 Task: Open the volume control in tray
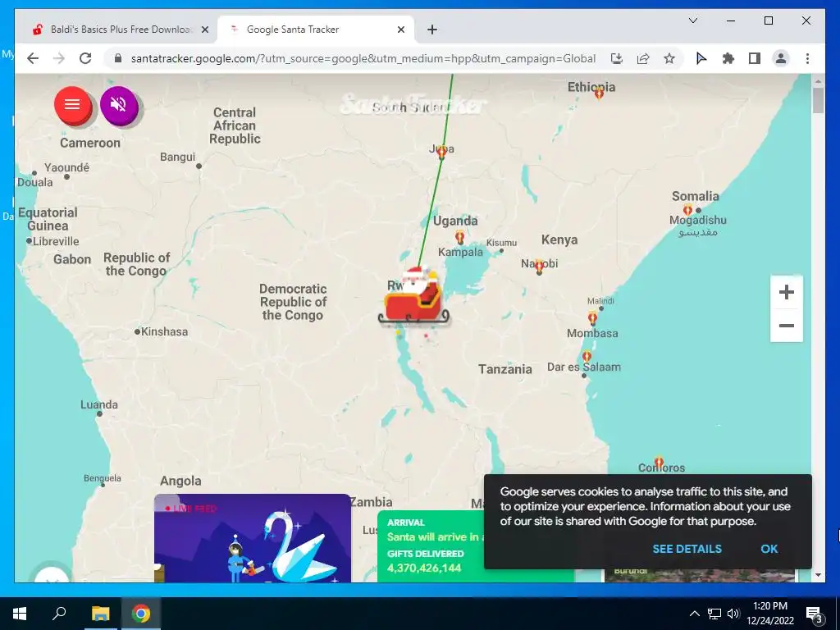coord(733,614)
